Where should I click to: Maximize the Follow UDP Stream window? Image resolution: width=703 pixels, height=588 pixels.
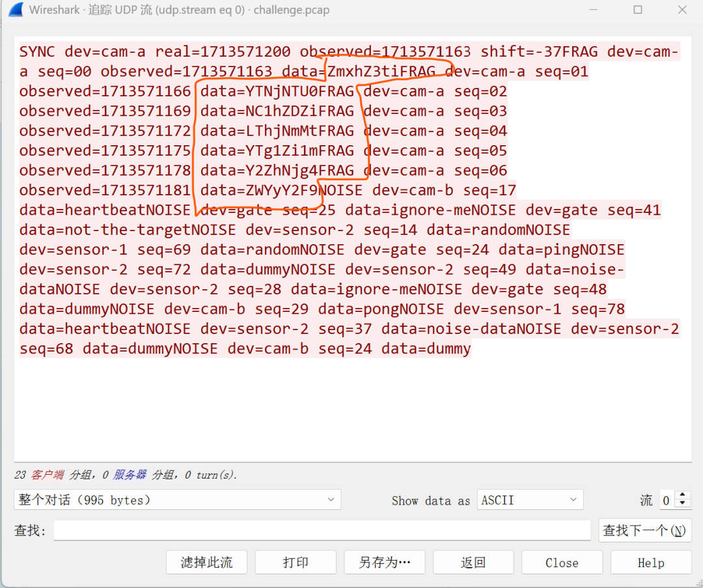pyautogui.click(x=637, y=10)
